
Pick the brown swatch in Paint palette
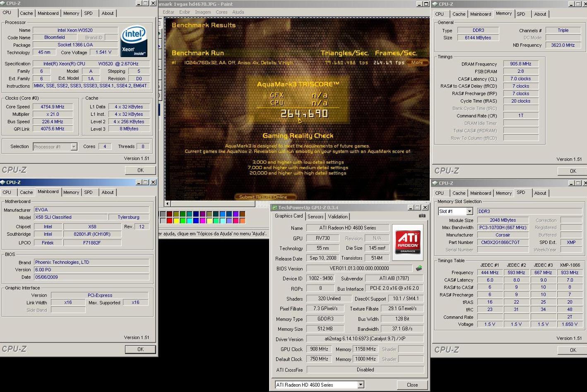click(243, 214)
